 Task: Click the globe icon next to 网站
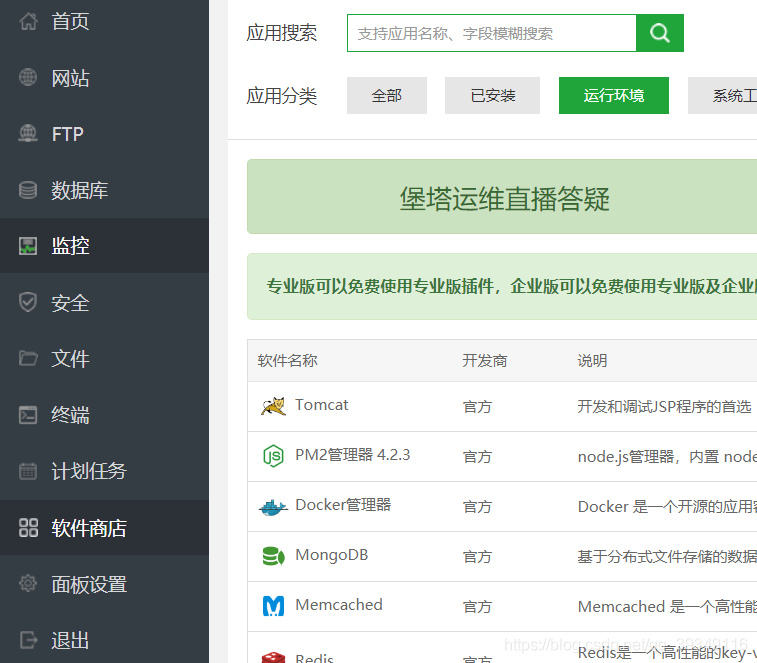click(28, 77)
